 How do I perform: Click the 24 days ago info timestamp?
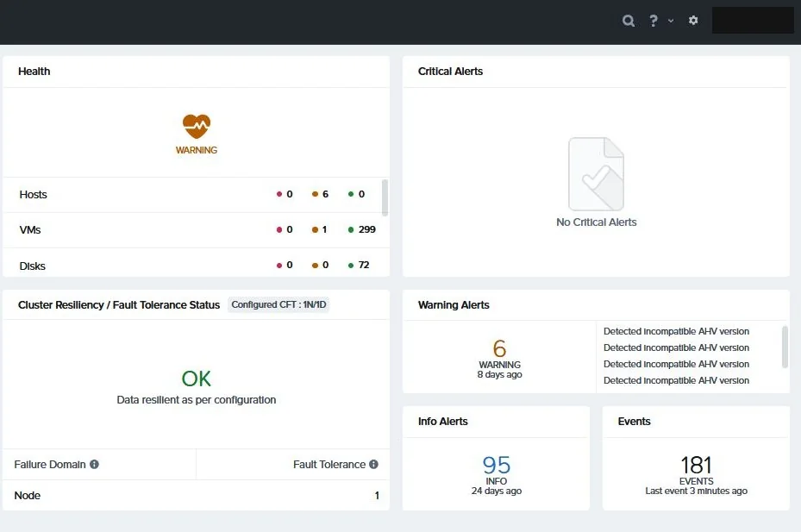pos(497,491)
